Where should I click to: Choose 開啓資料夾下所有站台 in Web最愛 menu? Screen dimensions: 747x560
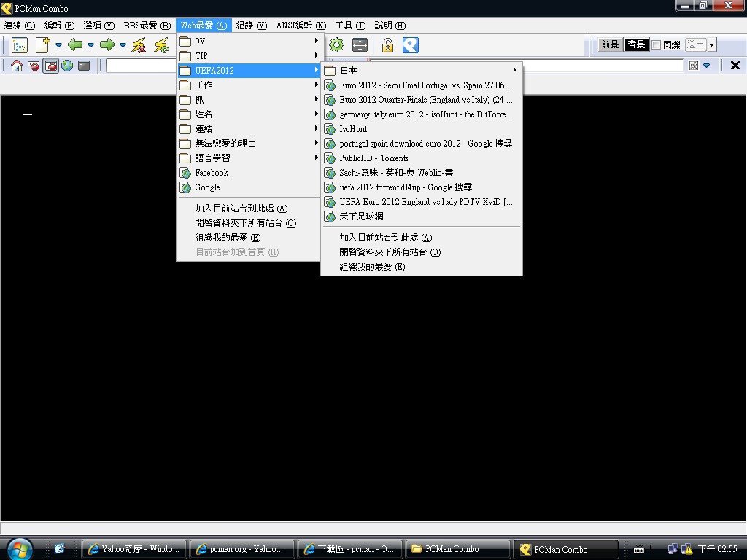click(x=249, y=223)
